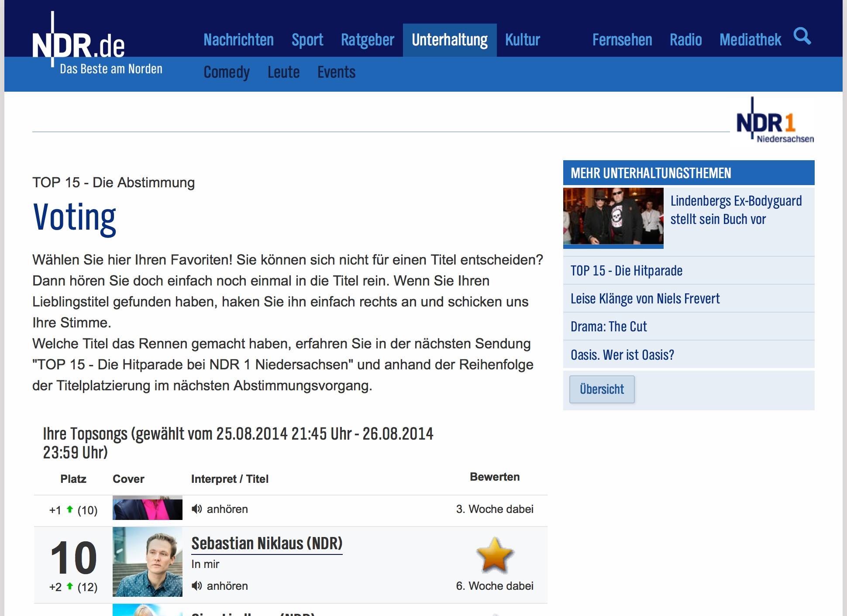Click anhören in the 3. Woche dabei row
The height and width of the screenshot is (616, 847).
pyautogui.click(x=227, y=509)
